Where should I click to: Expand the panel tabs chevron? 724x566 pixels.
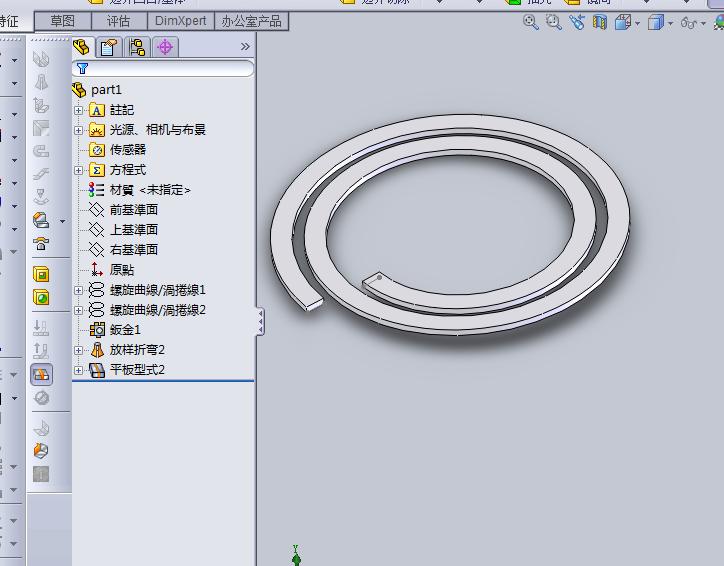[x=245, y=47]
